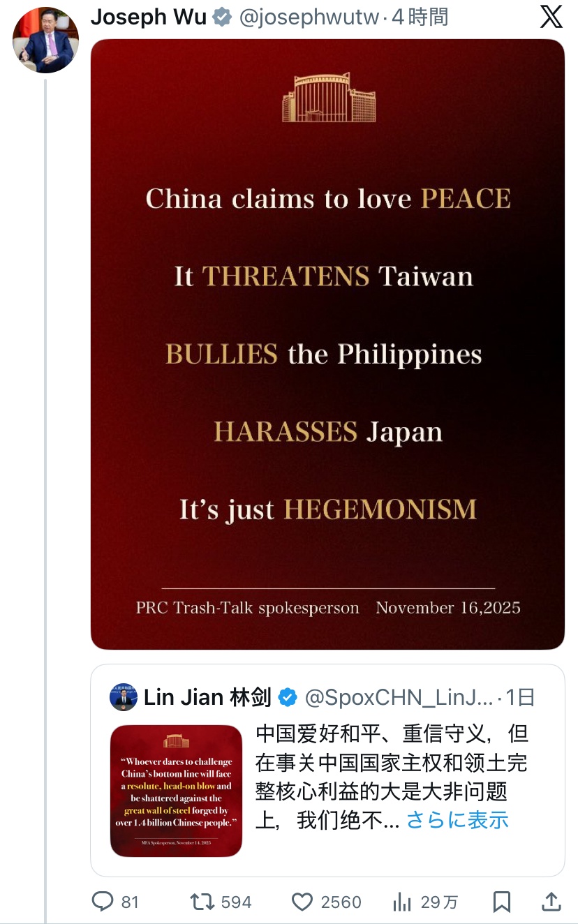This screenshot has height=924, width=578.
Task: Open the Lin Jian 林剑 name link
Action: click(207, 696)
